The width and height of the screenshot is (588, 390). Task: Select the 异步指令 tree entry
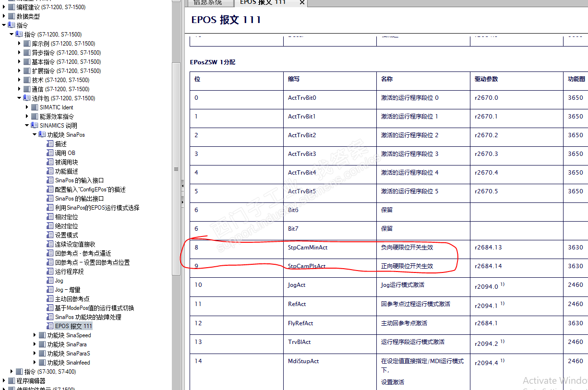tap(66, 53)
